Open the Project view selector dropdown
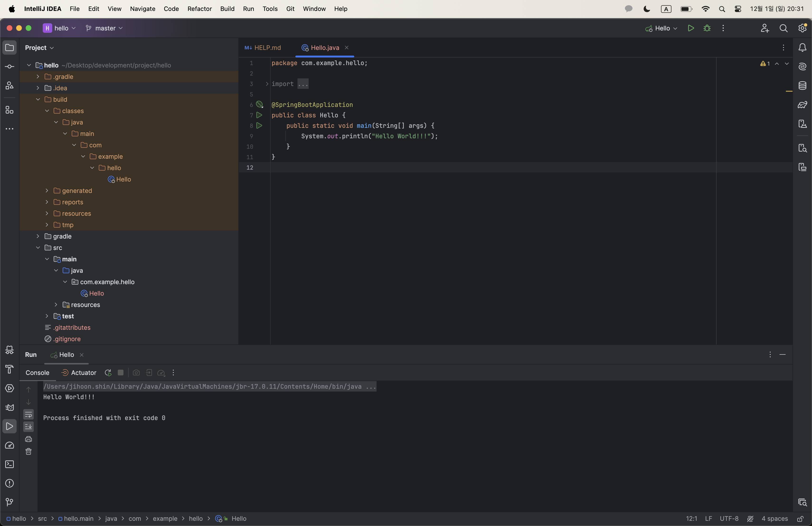This screenshot has height=526, width=812. pyautogui.click(x=39, y=48)
